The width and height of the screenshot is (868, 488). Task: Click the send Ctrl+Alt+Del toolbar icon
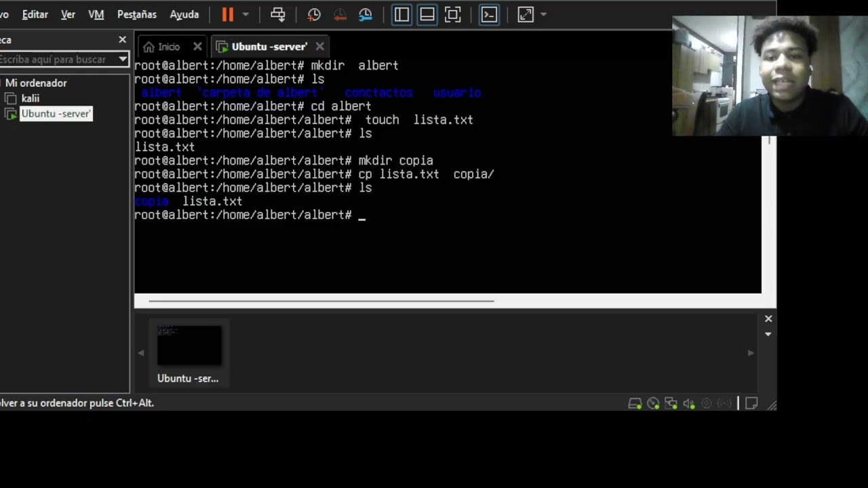278,14
